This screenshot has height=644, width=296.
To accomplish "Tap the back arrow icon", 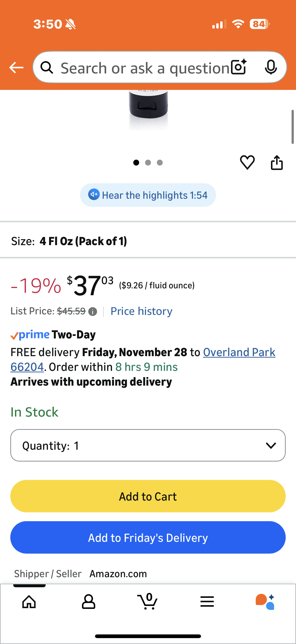I will pos(16,68).
